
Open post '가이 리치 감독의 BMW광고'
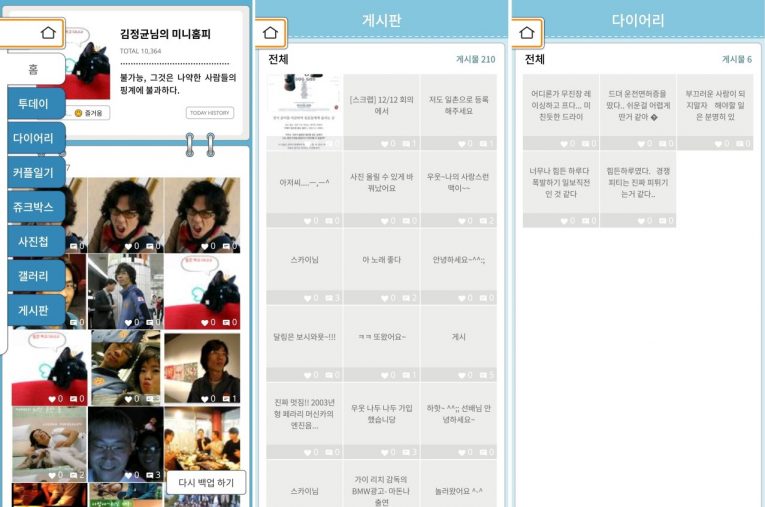[x=382, y=484]
